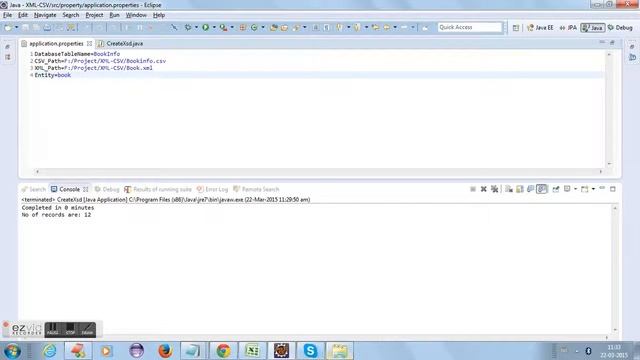Open Firefox from the taskbar

pos(165,351)
